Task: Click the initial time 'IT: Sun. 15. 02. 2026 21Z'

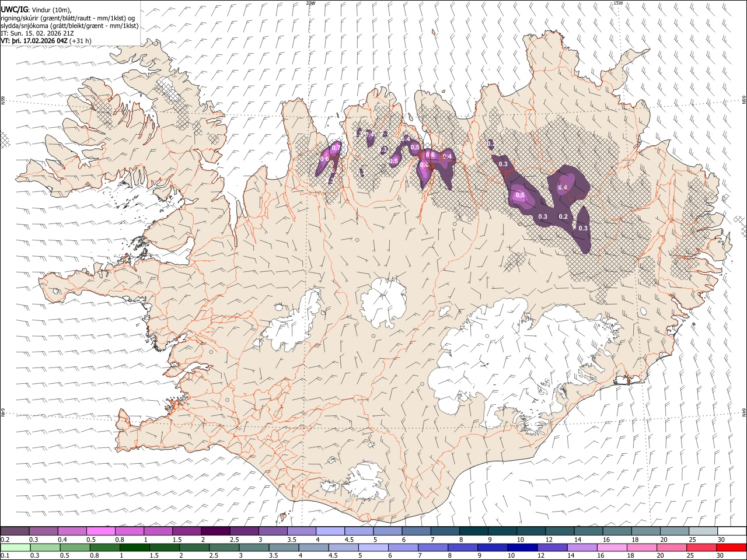Action: 37,33
